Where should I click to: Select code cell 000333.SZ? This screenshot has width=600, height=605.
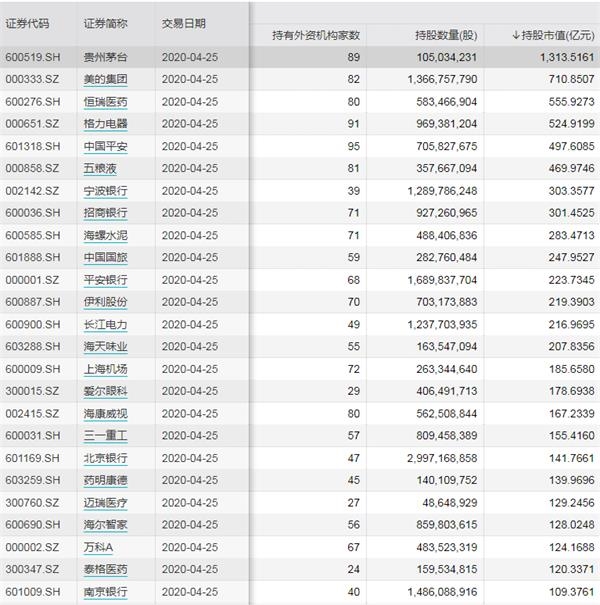[x=32, y=79]
